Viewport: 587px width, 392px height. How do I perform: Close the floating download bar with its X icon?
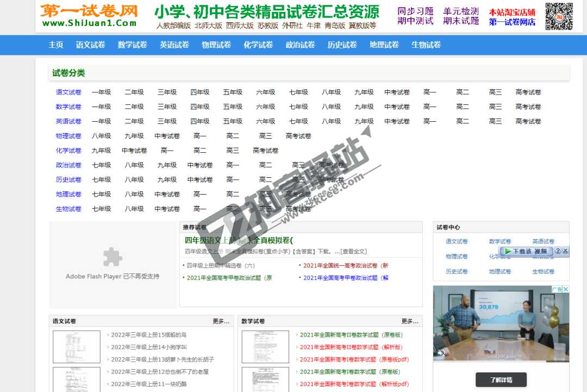tap(565, 251)
